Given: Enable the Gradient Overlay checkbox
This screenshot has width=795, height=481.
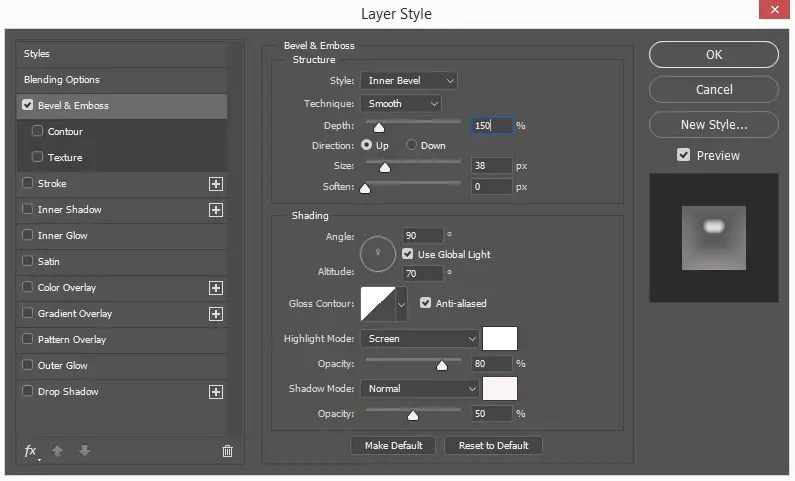Looking at the screenshot, I should [x=27, y=313].
